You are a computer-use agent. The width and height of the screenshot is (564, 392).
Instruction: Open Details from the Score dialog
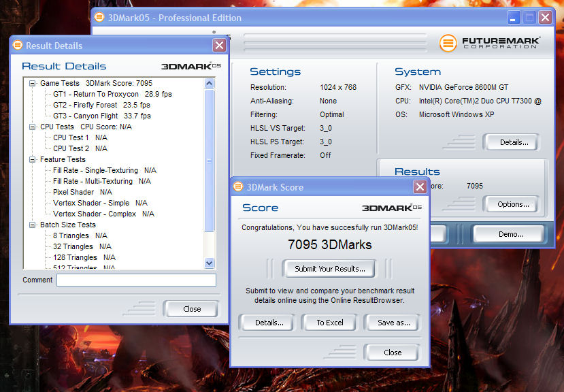(267, 323)
